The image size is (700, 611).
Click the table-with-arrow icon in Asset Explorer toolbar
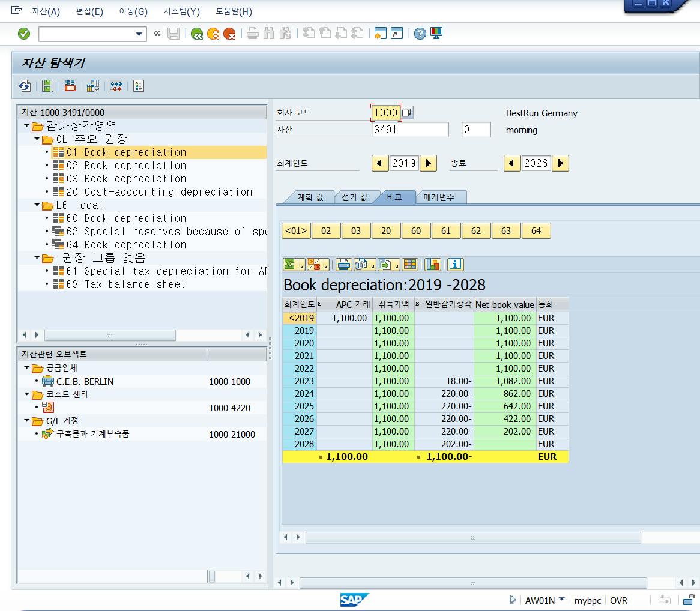[93, 86]
